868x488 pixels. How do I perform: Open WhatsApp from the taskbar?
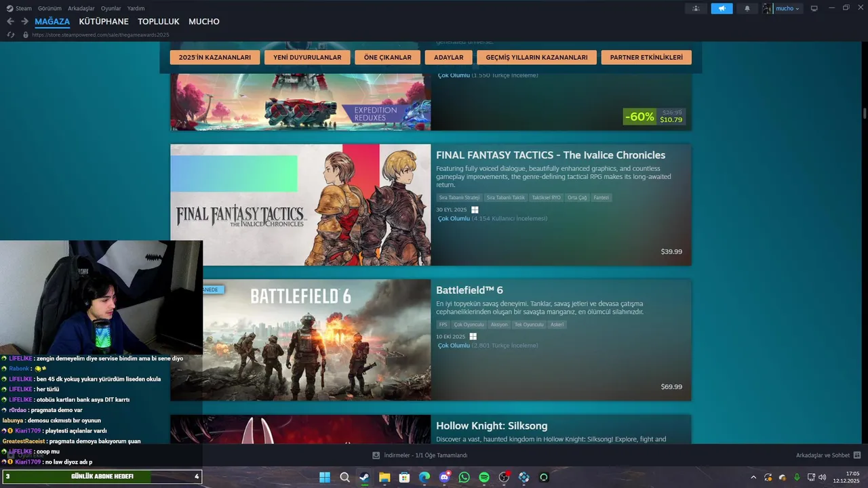tap(464, 477)
